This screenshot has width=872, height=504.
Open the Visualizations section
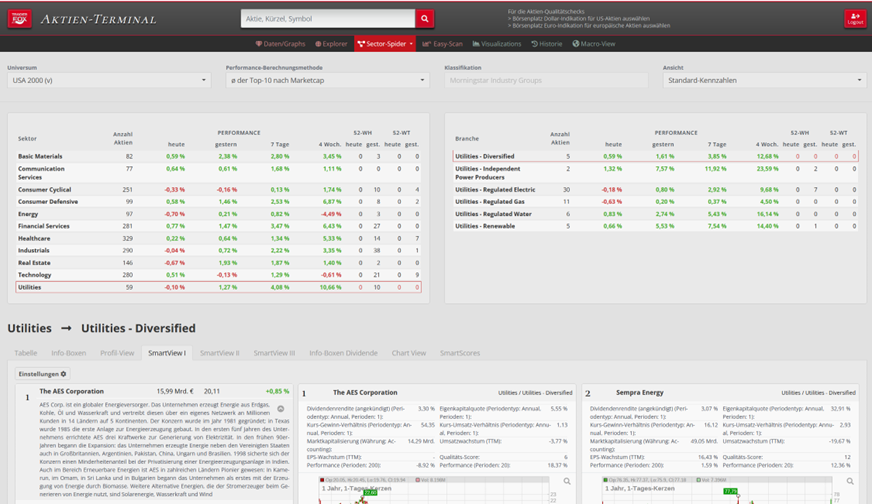click(x=497, y=44)
